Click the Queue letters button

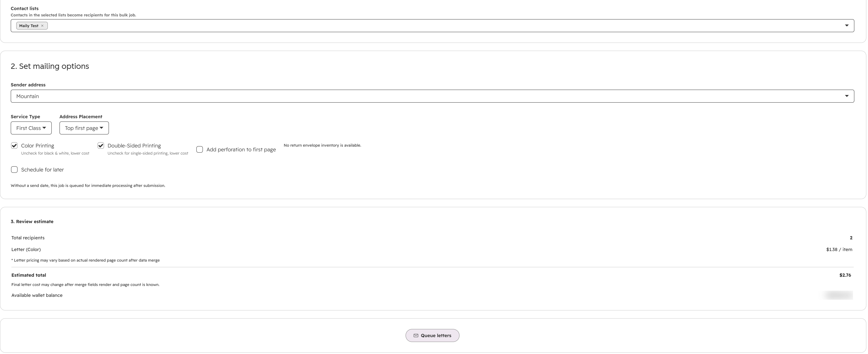(x=432, y=335)
